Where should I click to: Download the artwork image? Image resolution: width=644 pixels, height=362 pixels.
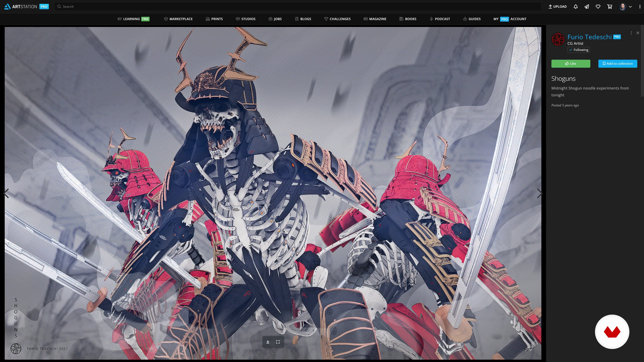(x=268, y=342)
